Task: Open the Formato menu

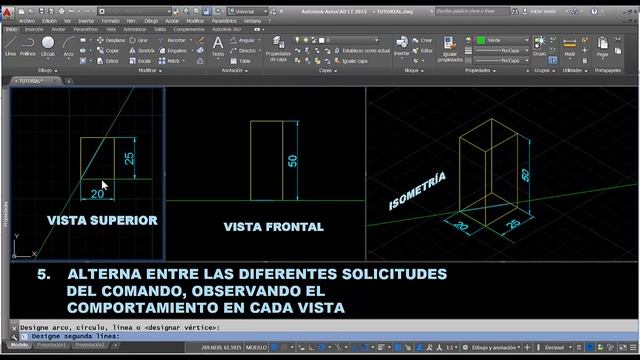Action: coord(111,21)
